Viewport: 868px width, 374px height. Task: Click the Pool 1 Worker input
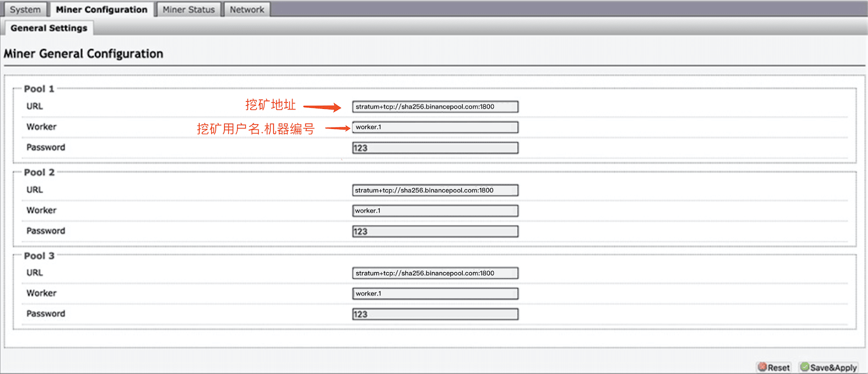pyautogui.click(x=435, y=127)
